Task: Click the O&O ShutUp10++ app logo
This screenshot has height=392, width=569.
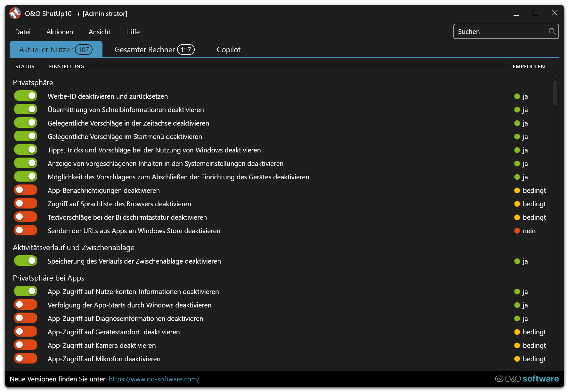Action: [15, 13]
